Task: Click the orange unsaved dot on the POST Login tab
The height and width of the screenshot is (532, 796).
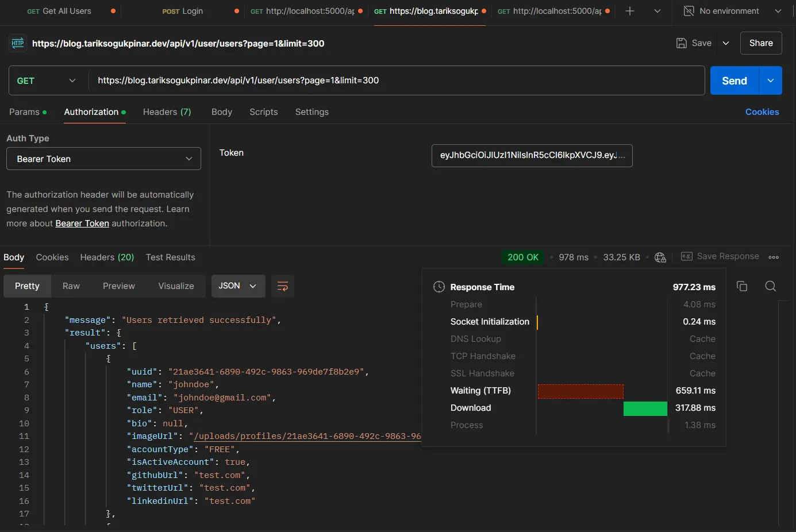Action: coord(237,11)
